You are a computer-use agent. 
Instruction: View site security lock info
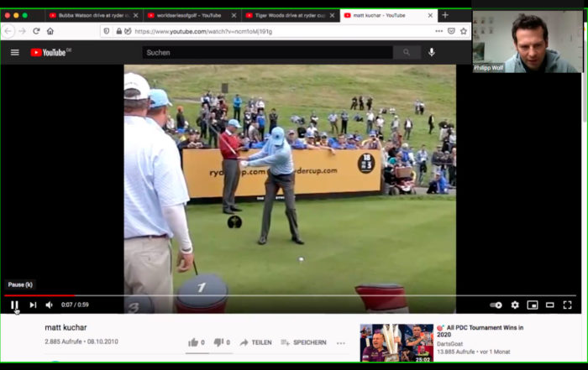[119, 31]
